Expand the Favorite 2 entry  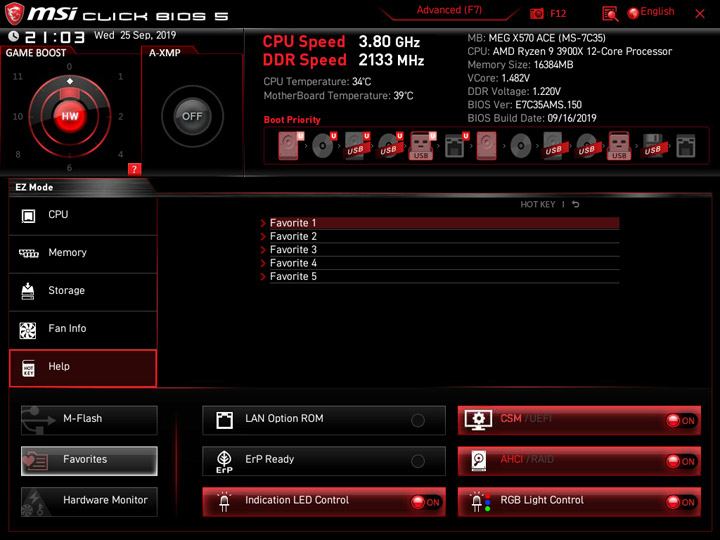[x=439, y=236]
